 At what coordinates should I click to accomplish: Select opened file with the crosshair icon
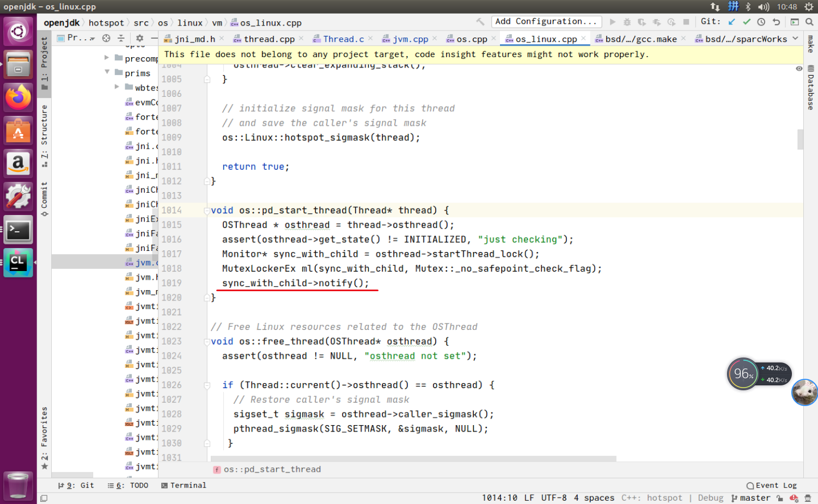click(x=106, y=38)
